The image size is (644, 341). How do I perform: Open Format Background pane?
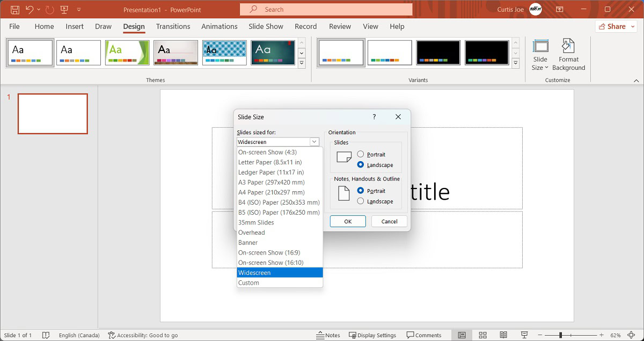pyautogui.click(x=568, y=54)
